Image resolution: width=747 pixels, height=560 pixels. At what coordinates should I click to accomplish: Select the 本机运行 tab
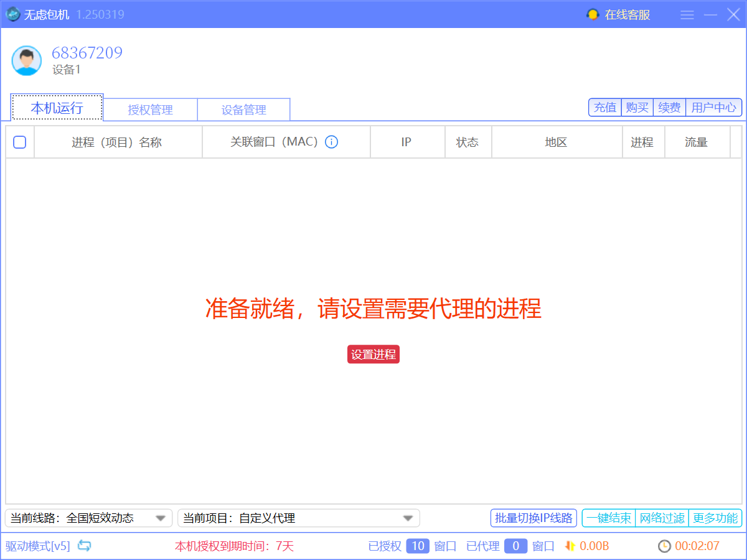tap(57, 108)
